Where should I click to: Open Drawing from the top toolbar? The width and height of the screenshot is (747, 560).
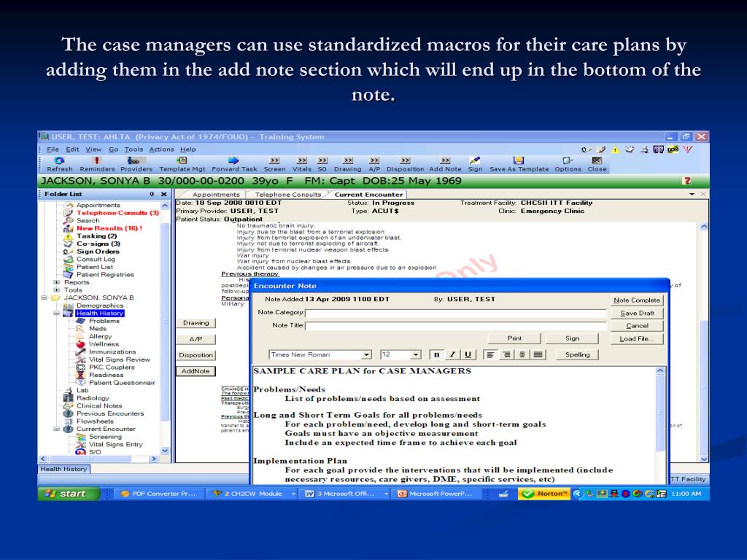tap(348, 164)
